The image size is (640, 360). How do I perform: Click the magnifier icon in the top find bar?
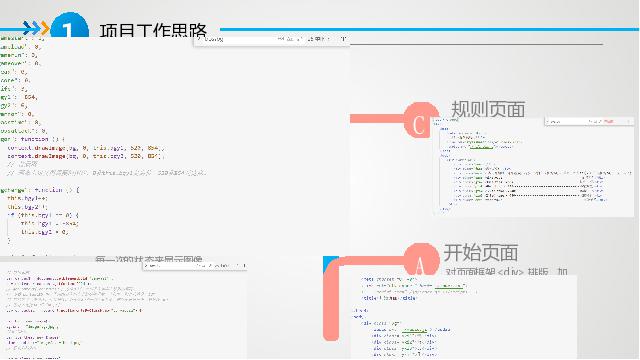coord(200,39)
